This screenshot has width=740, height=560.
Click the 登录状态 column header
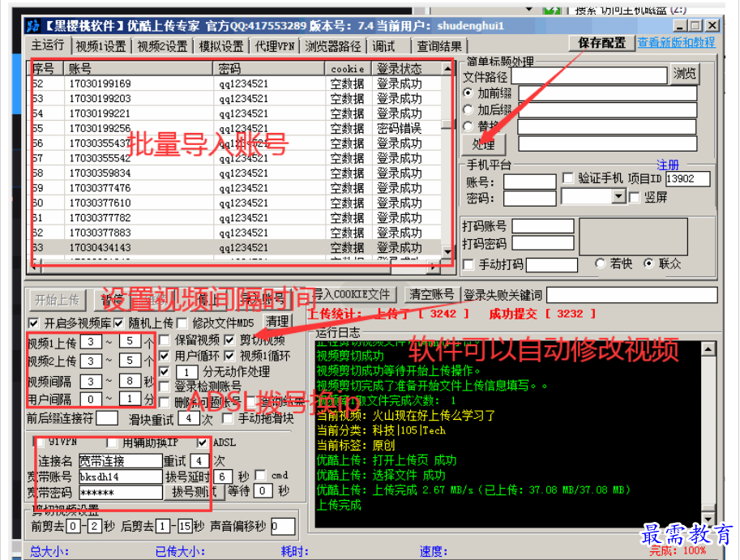pyautogui.click(x=407, y=69)
